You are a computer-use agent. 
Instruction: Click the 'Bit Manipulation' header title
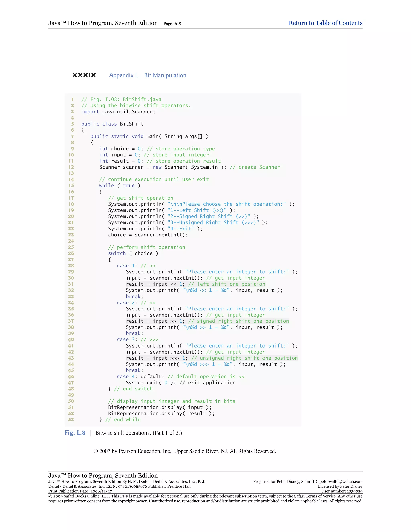(165, 75)
